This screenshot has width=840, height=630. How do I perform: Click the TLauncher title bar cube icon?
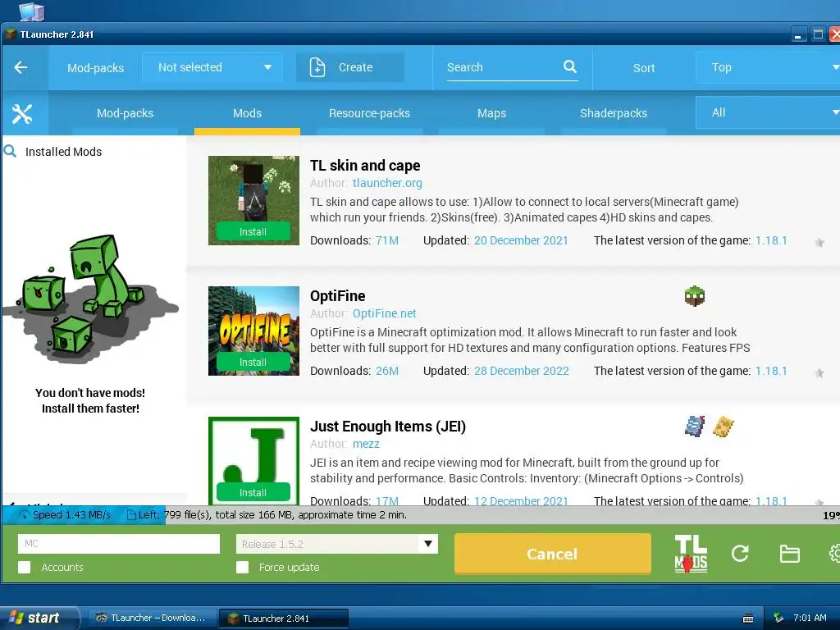tap(11, 34)
